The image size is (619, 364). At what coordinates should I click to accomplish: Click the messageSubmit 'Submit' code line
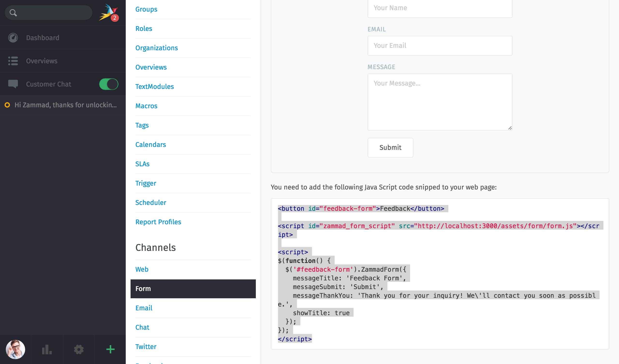338,287
